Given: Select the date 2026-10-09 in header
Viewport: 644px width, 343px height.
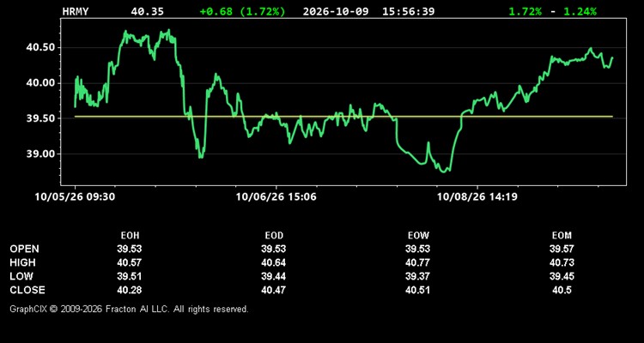Looking at the screenshot, I should [337, 11].
